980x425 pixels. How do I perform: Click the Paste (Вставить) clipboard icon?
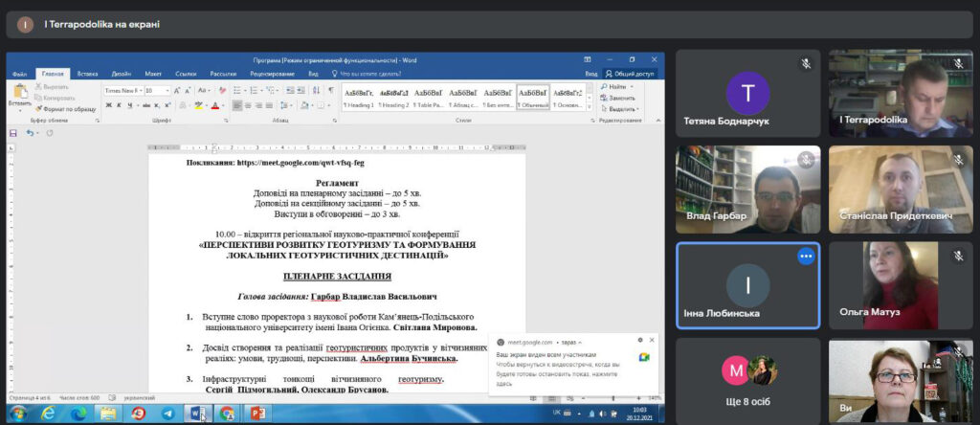coord(19,93)
